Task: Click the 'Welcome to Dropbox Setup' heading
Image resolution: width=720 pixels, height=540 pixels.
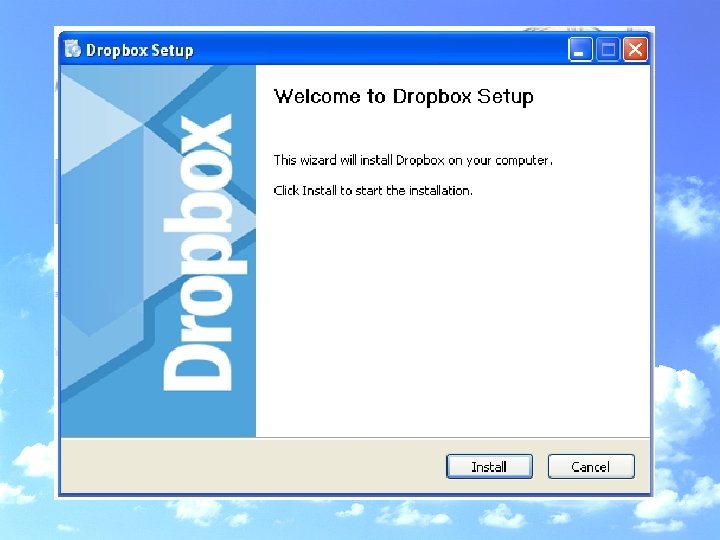Action: [x=404, y=97]
